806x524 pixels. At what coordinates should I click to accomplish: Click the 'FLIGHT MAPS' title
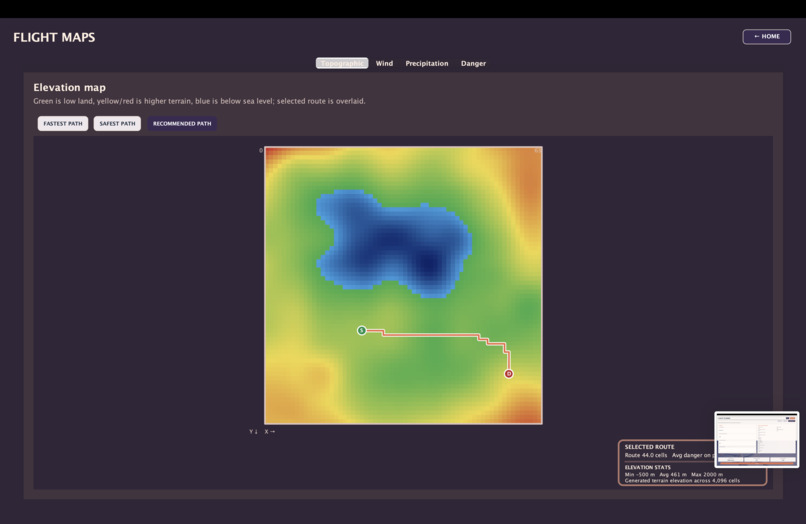pos(54,37)
